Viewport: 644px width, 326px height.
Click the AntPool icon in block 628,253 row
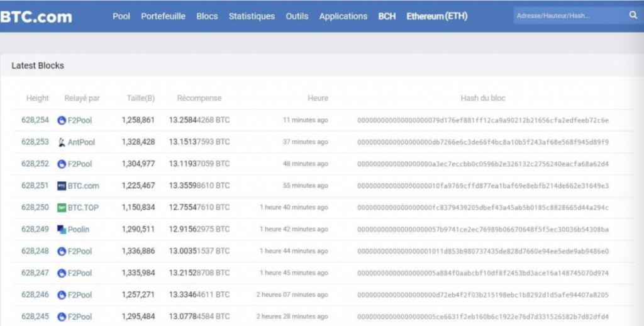(62, 142)
